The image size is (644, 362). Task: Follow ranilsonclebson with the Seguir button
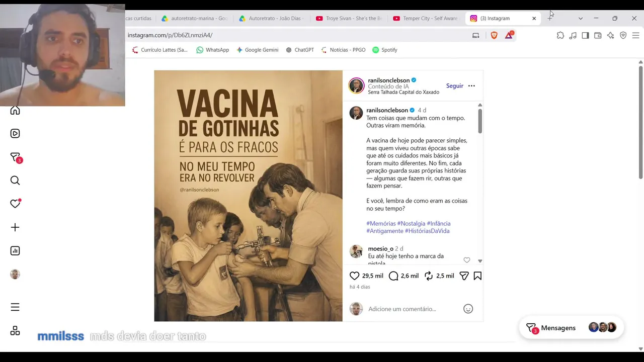455,86
